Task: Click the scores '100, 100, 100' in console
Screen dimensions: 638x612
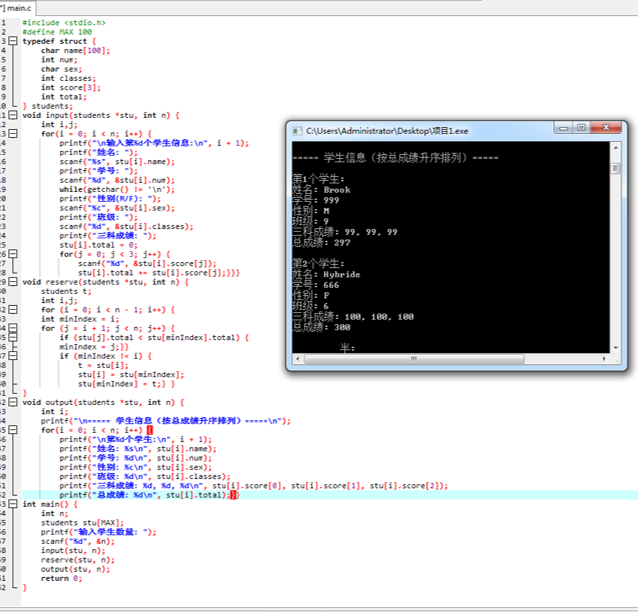Action: pos(379,317)
